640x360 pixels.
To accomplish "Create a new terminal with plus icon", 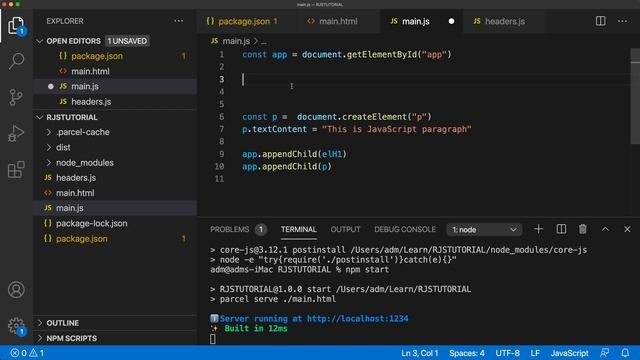I will tap(538, 229).
